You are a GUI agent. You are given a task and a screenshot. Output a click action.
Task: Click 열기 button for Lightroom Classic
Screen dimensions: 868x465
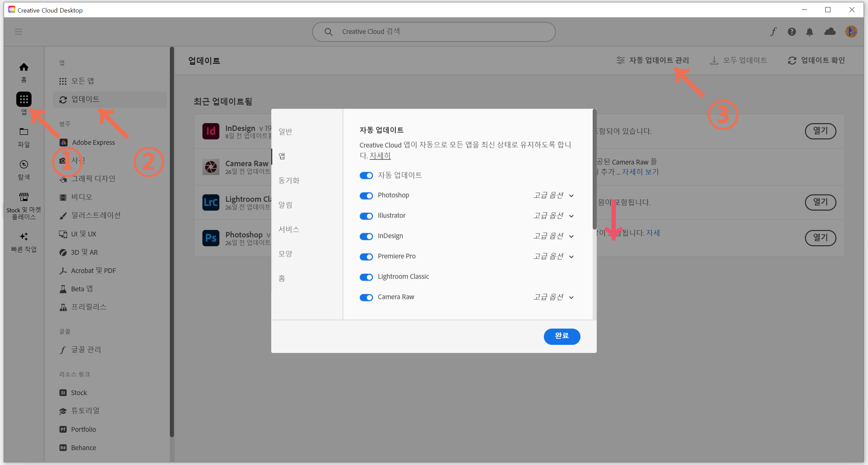[x=821, y=202]
